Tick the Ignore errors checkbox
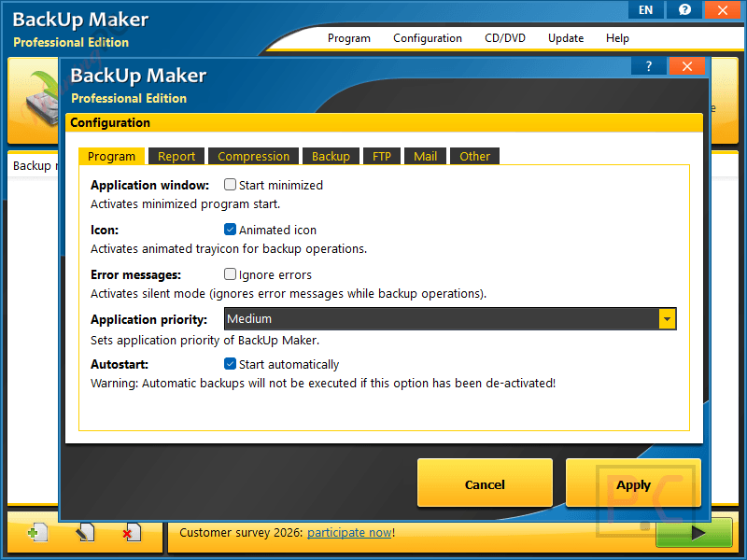Viewport: 747px width, 560px height. click(x=230, y=274)
